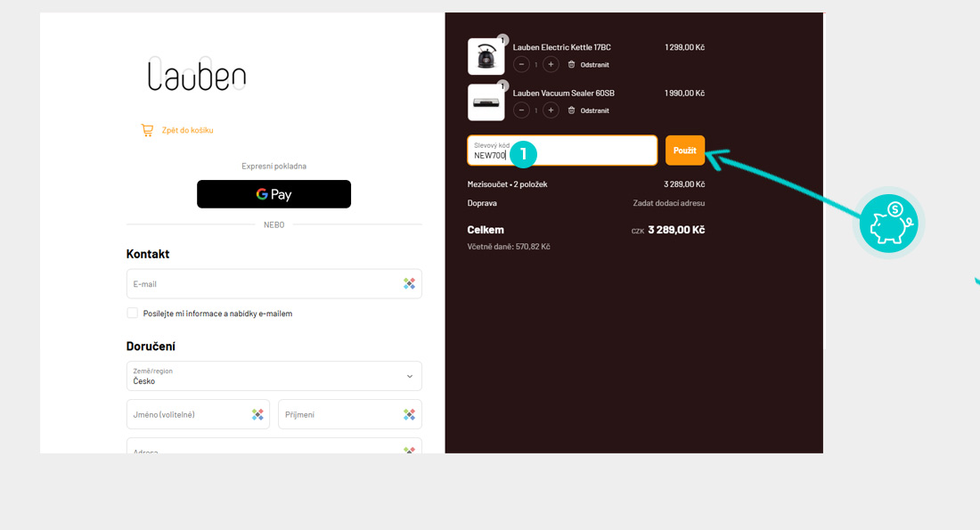The height and width of the screenshot is (530, 980).
Task: Click the teal piggy bank savings icon
Action: click(888, 224)
